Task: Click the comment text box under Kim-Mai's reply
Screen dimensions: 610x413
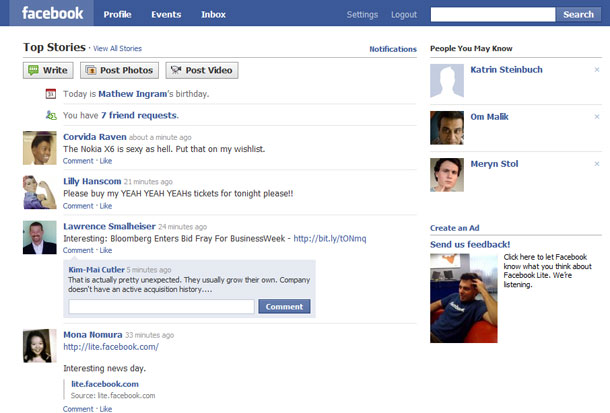Action: (x=161, y=306)
